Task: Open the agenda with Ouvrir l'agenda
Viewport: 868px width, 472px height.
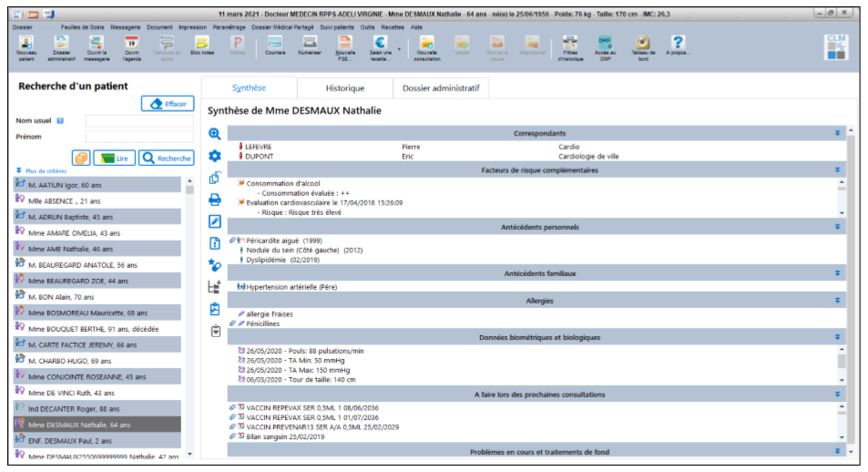Action: pyautogui.click(x=132, y=46)
